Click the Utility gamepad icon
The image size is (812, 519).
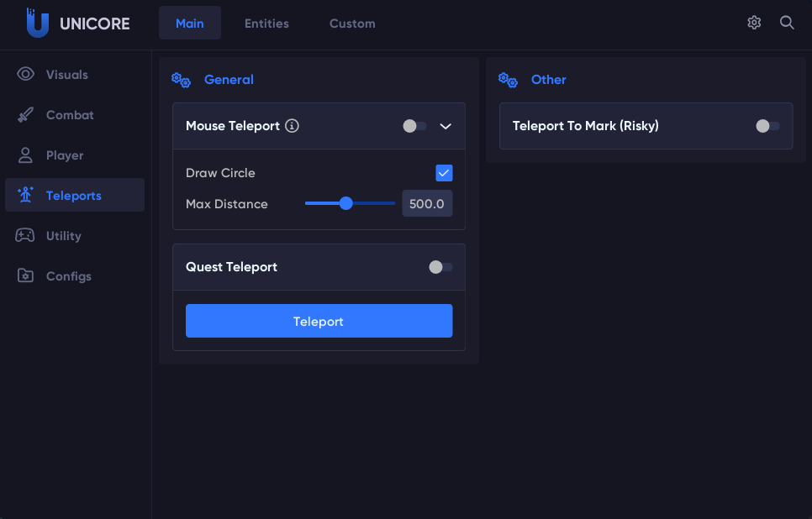(25, 236)
